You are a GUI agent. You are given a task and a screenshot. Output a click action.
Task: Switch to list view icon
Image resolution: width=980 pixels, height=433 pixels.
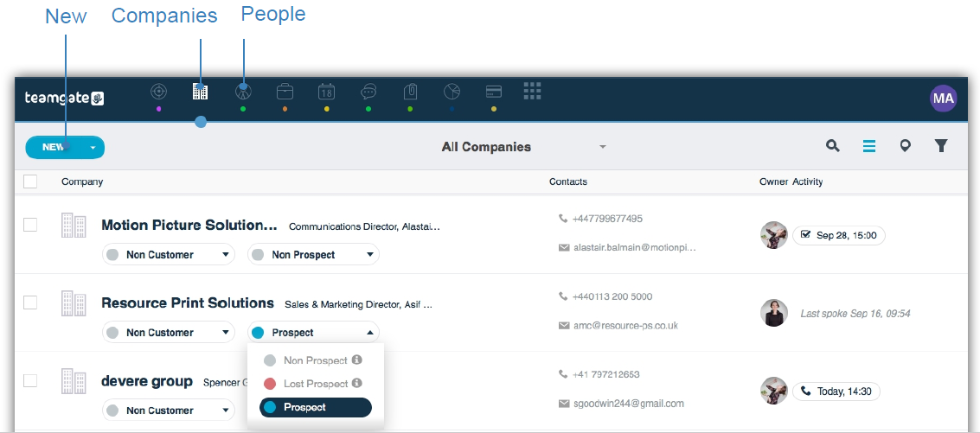(868, 146)
